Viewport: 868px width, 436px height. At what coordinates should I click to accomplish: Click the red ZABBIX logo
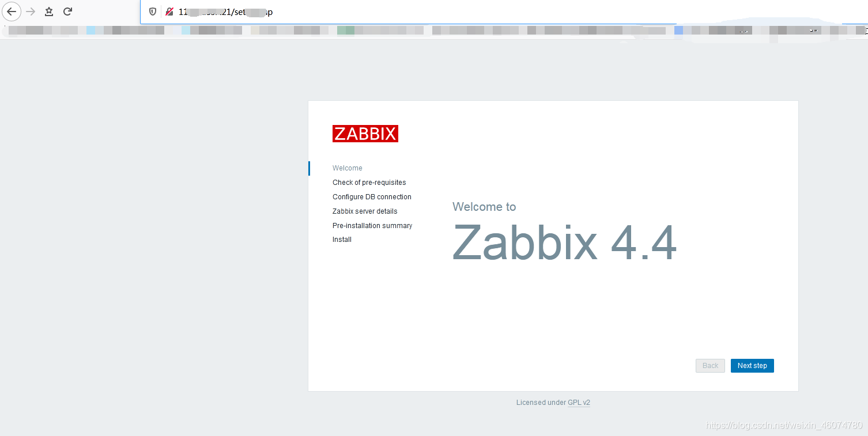[365, 134]
